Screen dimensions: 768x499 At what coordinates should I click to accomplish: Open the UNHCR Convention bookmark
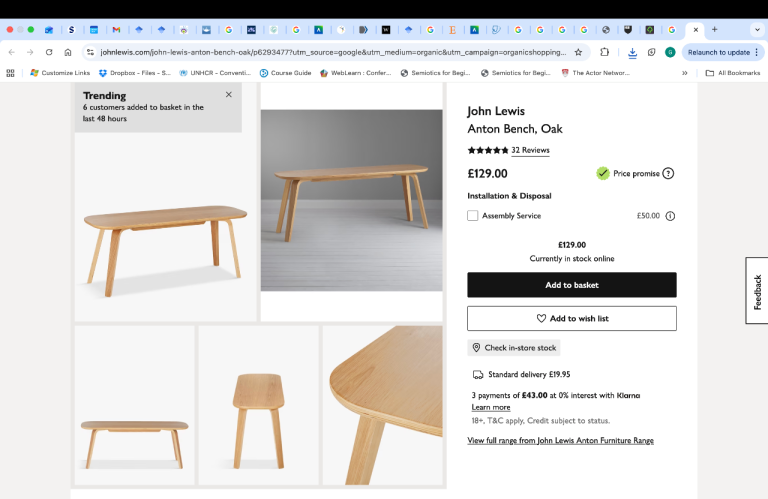point(215,73)
